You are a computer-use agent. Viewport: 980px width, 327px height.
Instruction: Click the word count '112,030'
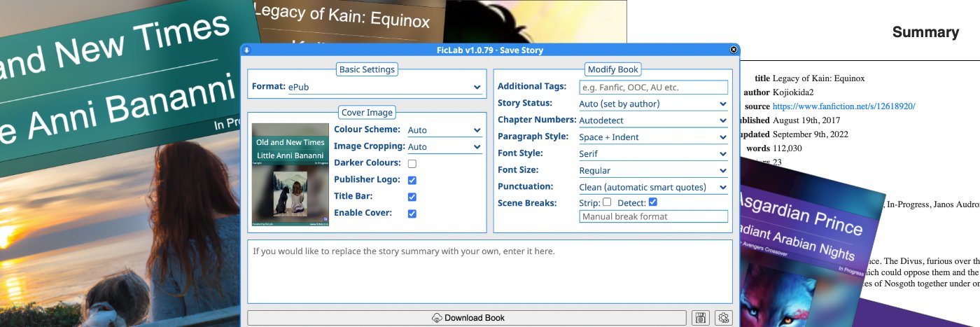click(x=787, y=148)
